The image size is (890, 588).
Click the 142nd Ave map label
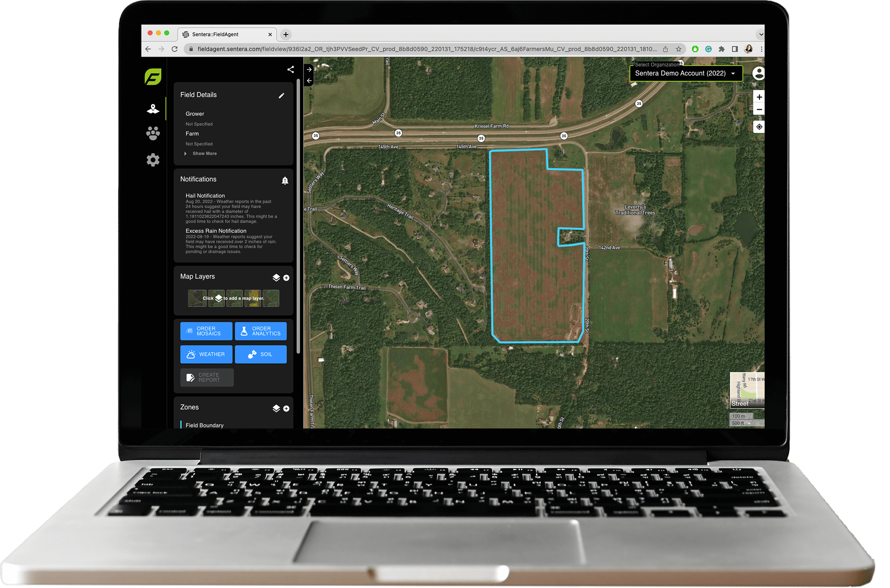coord(609,248)
